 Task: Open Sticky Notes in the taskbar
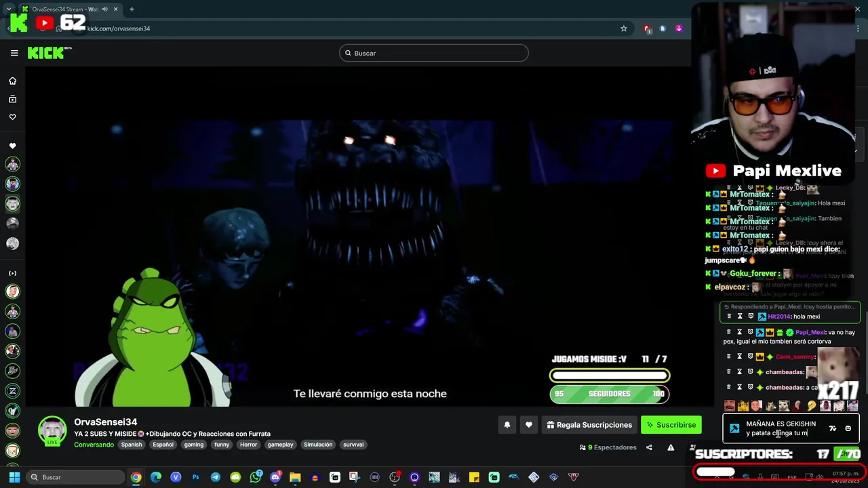tap(474, 477)
